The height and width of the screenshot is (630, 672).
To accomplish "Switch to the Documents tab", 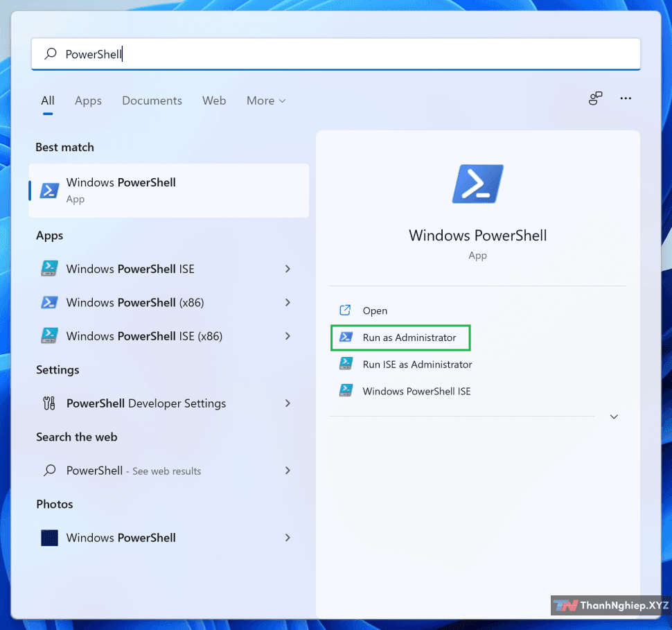I will click(152, 100).
